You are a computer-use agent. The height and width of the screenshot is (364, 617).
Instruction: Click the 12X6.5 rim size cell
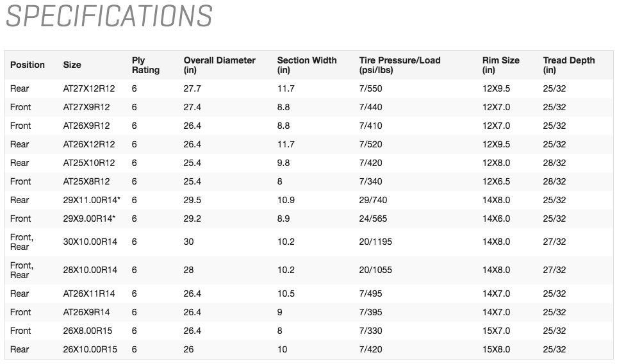pos(496,181)
